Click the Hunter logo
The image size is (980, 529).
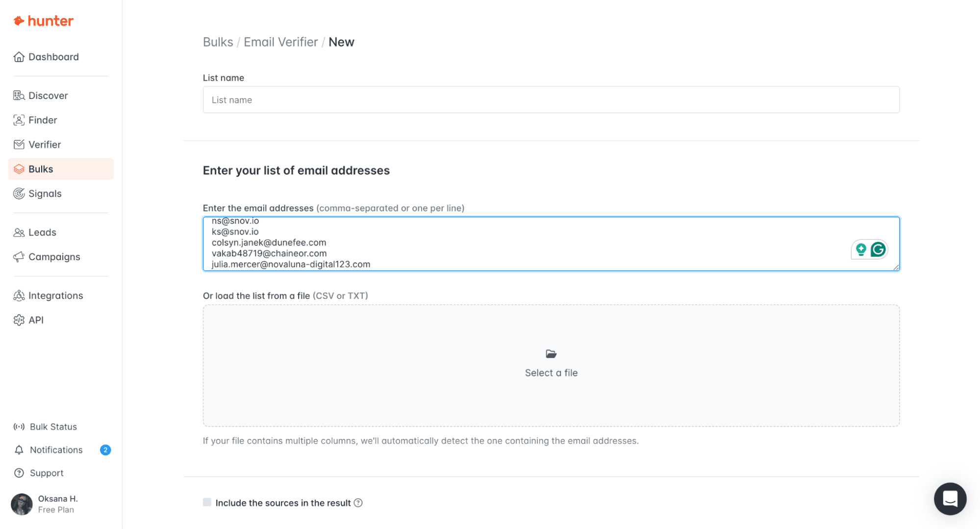click(x=43, y=21)
